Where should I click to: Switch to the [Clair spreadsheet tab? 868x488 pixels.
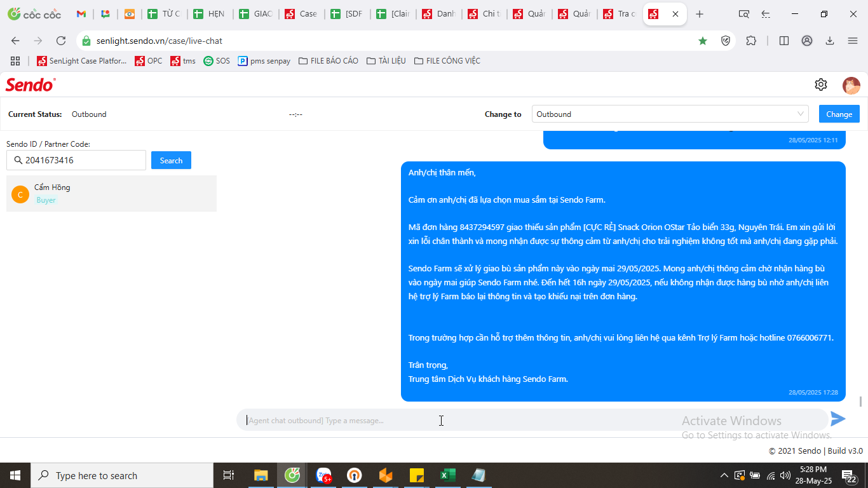(x=392, y=14)
